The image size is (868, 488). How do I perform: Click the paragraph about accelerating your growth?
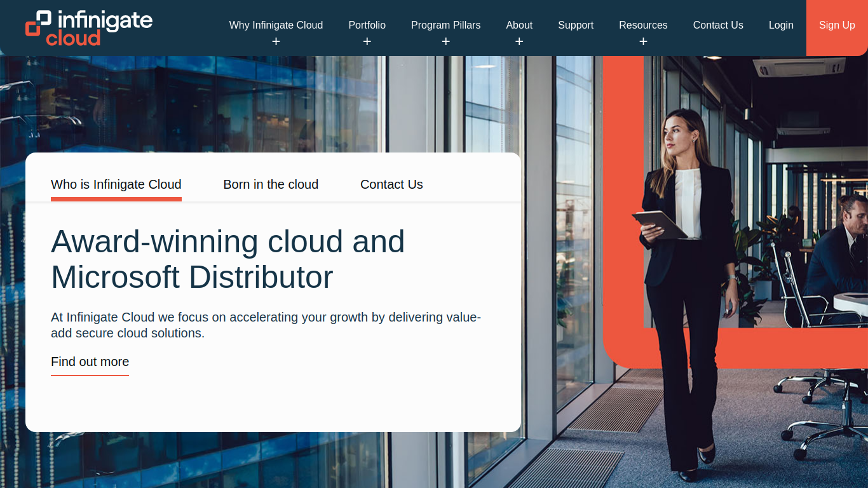pos(266,325)
